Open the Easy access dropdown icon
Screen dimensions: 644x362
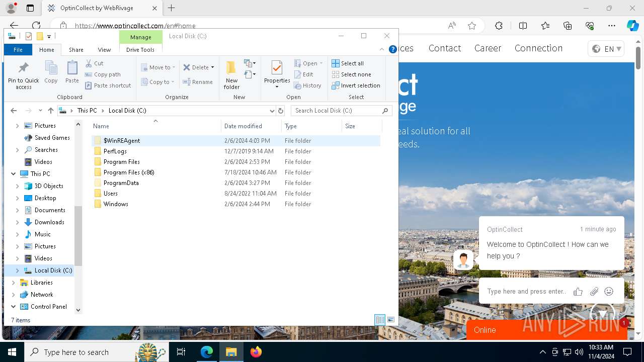(250, 74)
